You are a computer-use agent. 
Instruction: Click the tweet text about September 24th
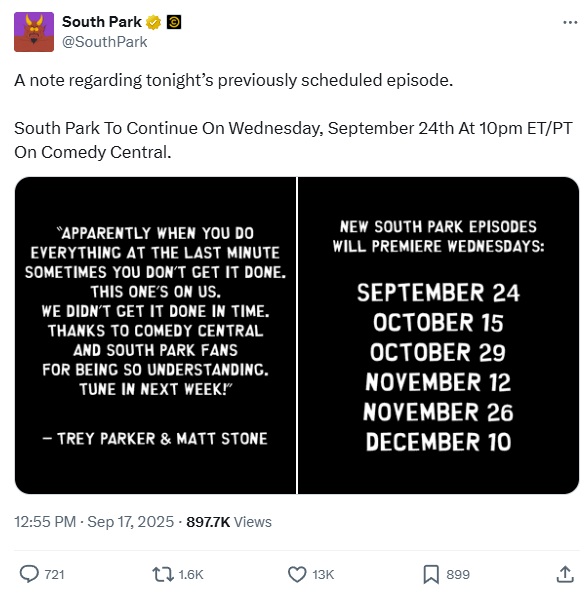(293, 140)
